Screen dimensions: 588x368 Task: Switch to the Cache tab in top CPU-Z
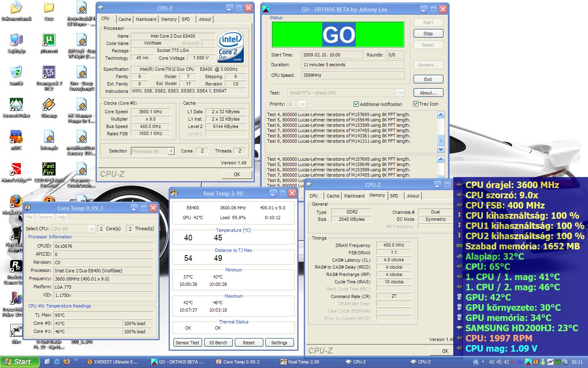(x=125, y=19)
